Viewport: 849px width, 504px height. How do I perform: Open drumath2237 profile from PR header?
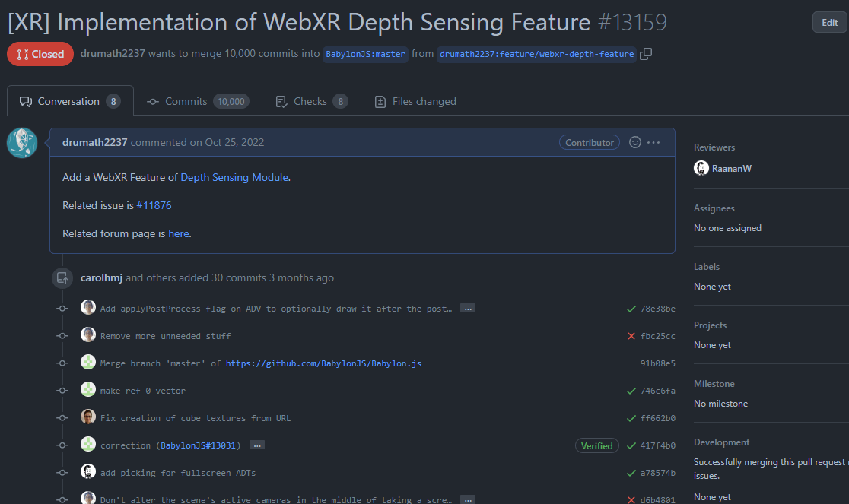pos(113,53)
